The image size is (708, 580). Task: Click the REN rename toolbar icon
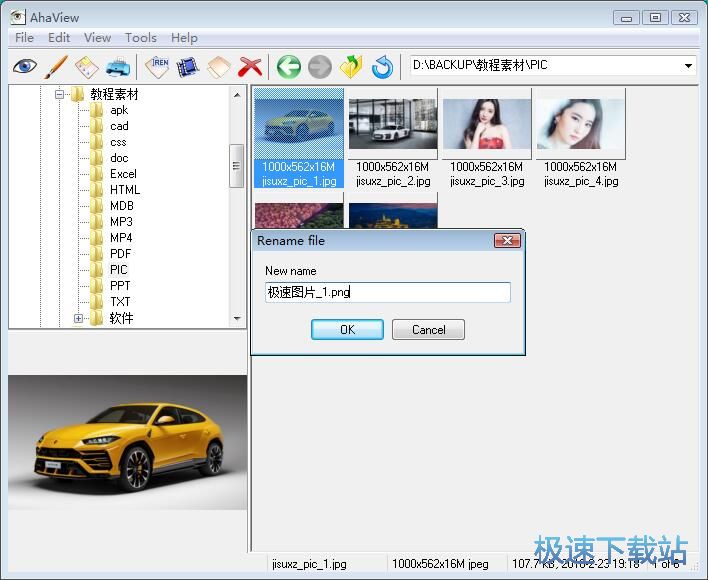click(x=157, y=67)
